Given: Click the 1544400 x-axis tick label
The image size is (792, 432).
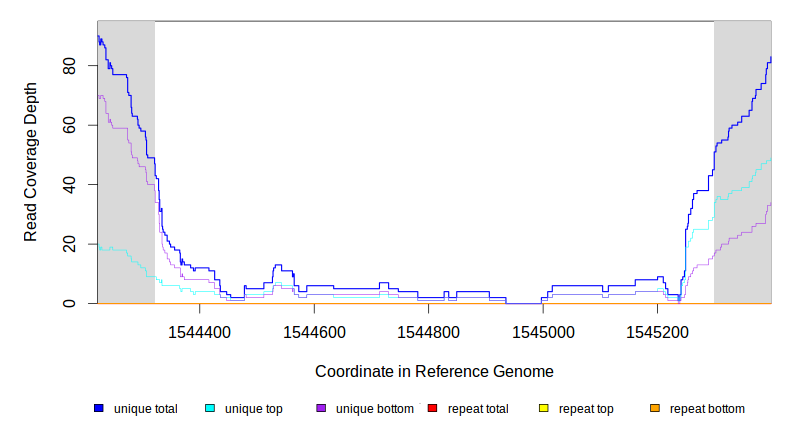Looking at the screenshot, I should coord(200,329).
